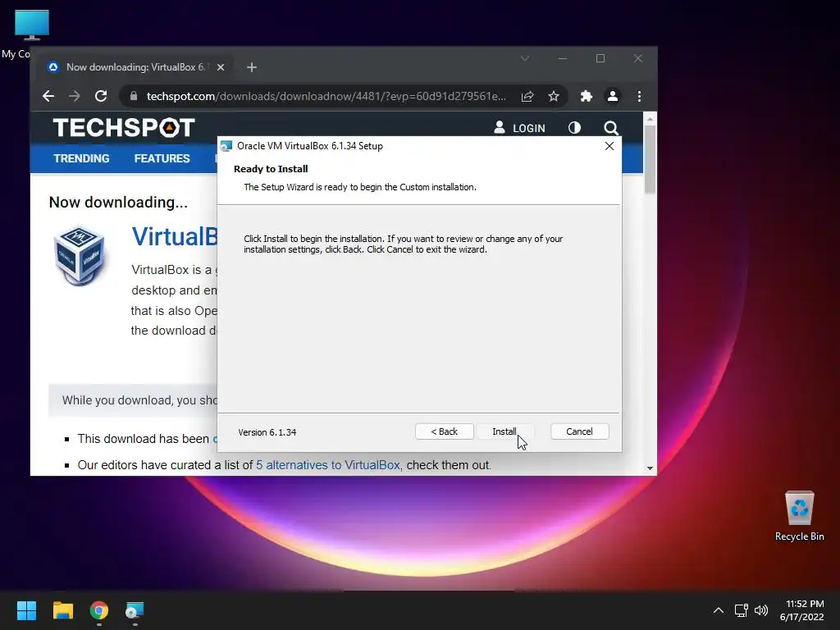Click Chrome icon on taskbar
The height and width of the screenshot is (630, 840).
99,610
